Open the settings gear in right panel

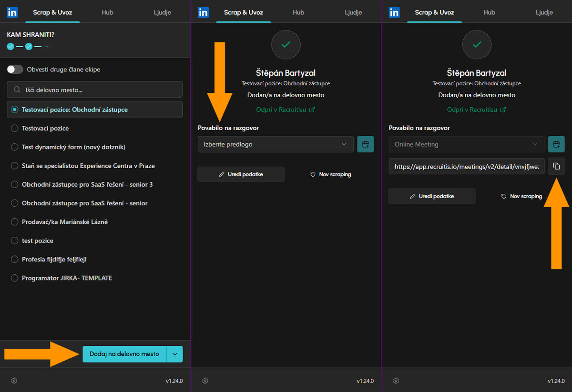tap(396, 381)
